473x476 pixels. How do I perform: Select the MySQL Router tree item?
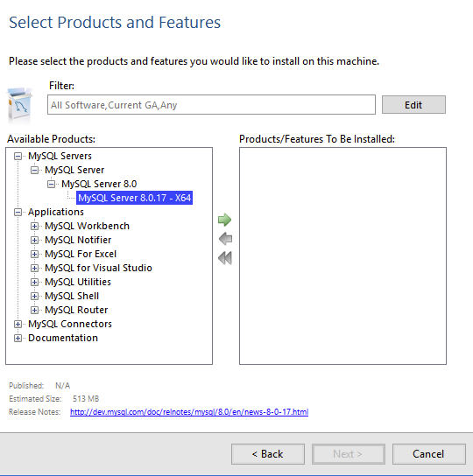(76, 310)
